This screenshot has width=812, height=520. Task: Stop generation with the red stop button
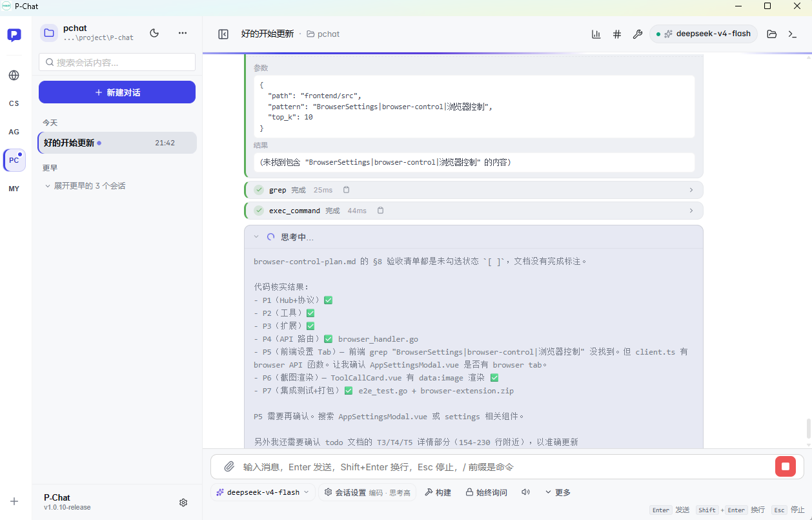[786, 466]
